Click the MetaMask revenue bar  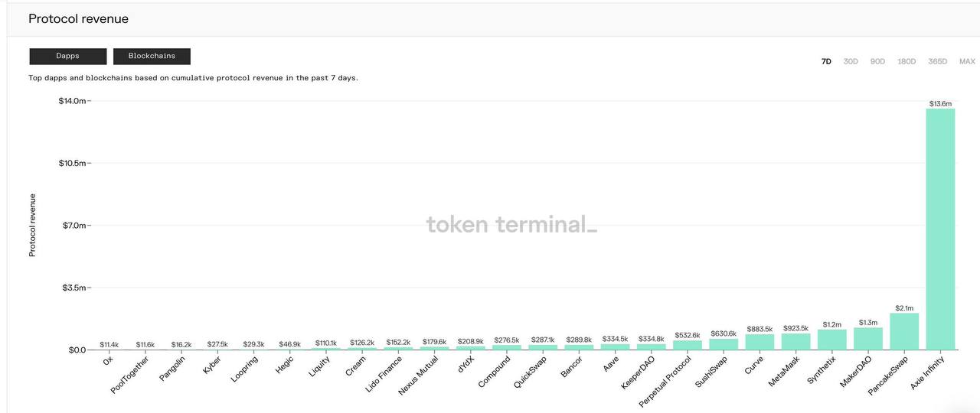pos(795,341)
